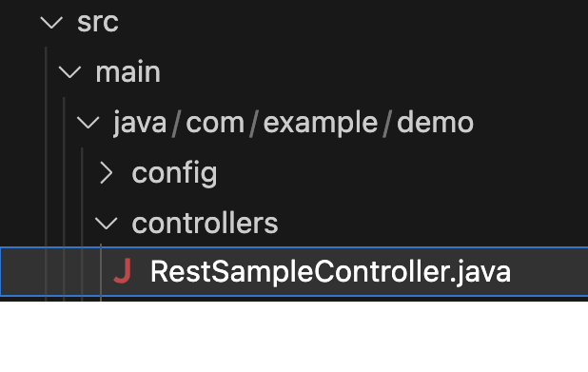This screenshot has width=588, height=372.
Task: Select the demo path segment
Action: point(436,123)
